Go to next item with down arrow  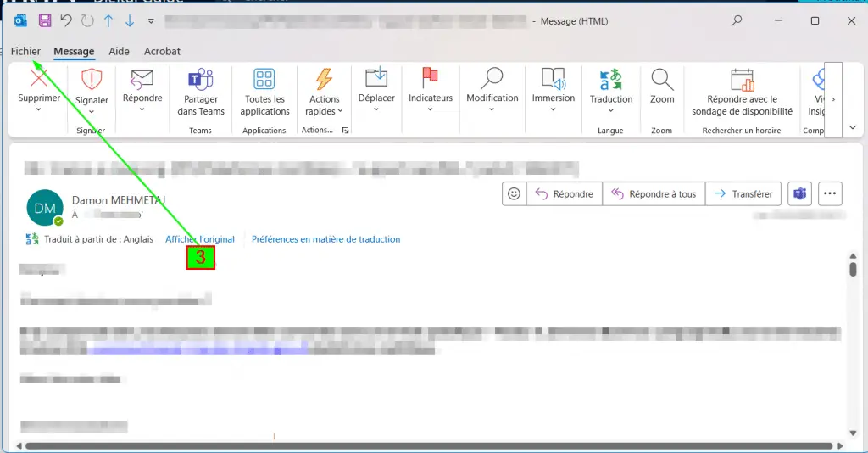[x=130, y=21]
